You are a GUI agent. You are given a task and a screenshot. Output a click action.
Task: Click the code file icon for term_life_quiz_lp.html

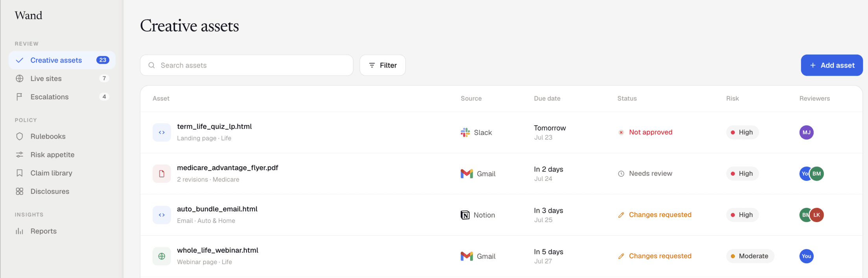point(162,132)
